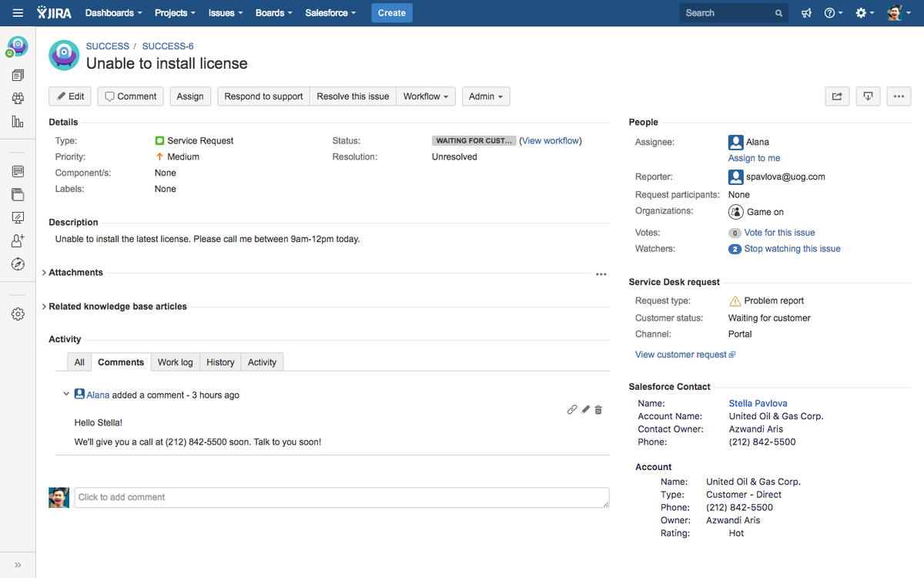Collapse Alana's comment using its chevron
The width and height of the screenshot is (924, 578).
(66, 393)
